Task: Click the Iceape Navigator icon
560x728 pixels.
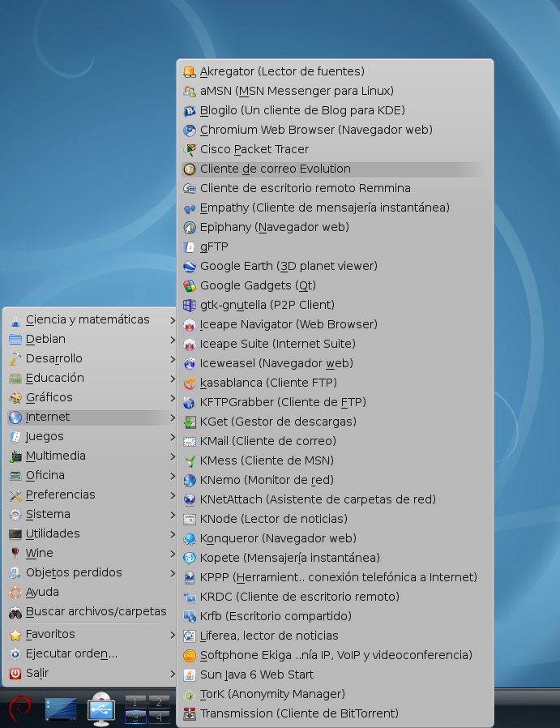Action: (190, 324)
